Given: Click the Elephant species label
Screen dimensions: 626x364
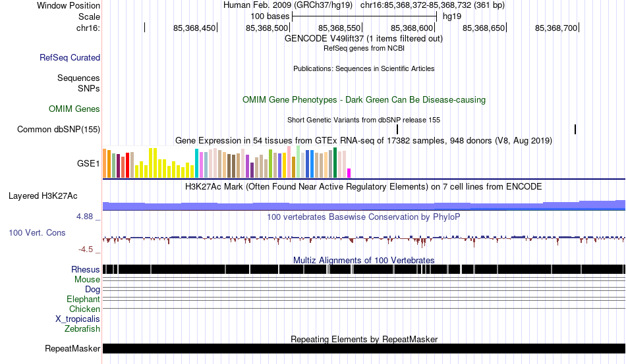Looking at the screenshot, I should [x=83, y=299].
